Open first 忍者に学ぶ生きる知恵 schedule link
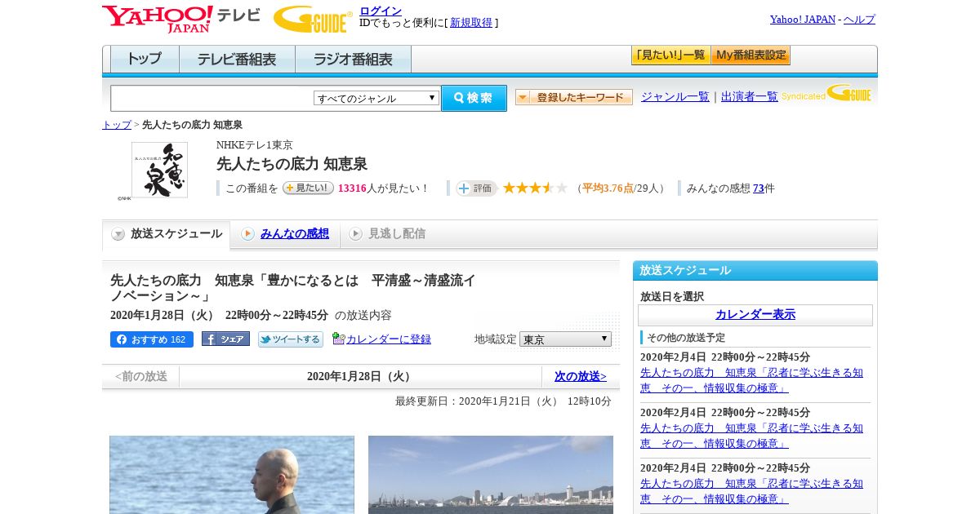The height and width of the screenshot is (514, 980). coord(751,380)
